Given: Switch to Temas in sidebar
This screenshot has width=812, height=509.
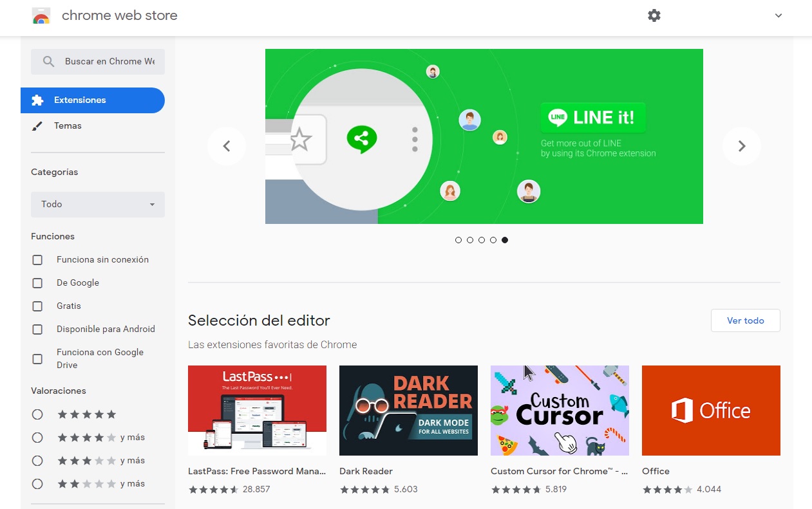Looking at the screenshot, I should [68, 126].
